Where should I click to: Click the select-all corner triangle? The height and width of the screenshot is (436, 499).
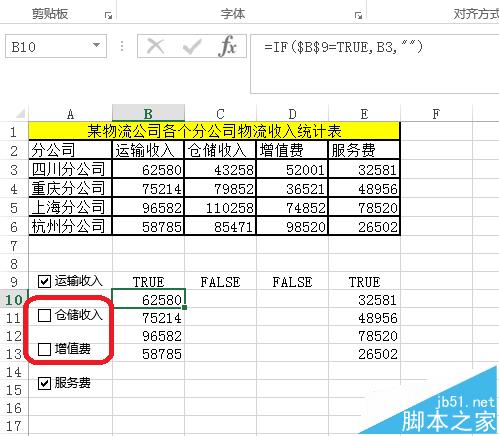point(20,114)
